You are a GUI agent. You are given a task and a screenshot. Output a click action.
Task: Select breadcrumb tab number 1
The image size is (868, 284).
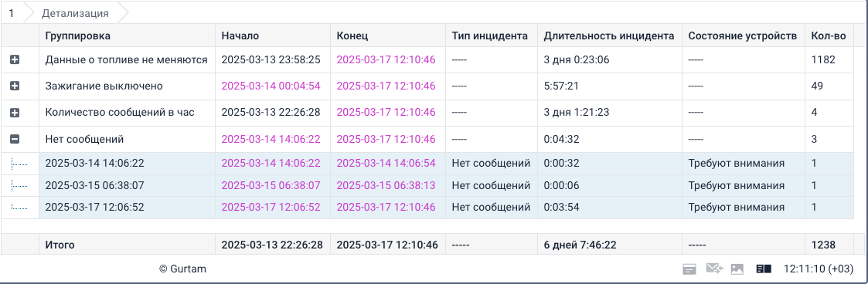(12, 13)
